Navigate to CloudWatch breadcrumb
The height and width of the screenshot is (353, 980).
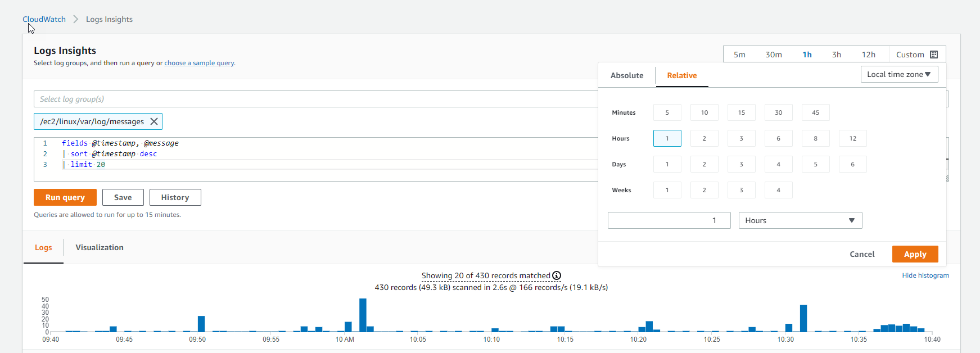click(x=44, y=19)
